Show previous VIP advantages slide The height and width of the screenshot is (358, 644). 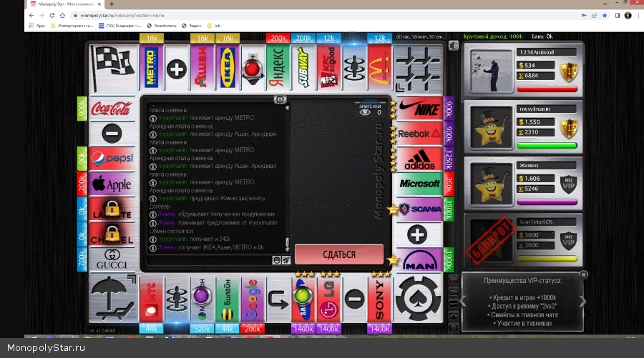(463, 302)
